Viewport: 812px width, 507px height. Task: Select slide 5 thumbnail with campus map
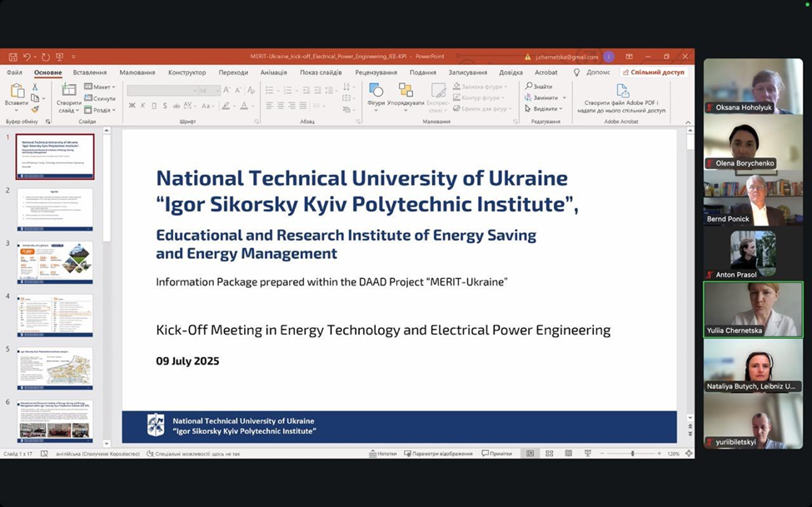point(55,368)
